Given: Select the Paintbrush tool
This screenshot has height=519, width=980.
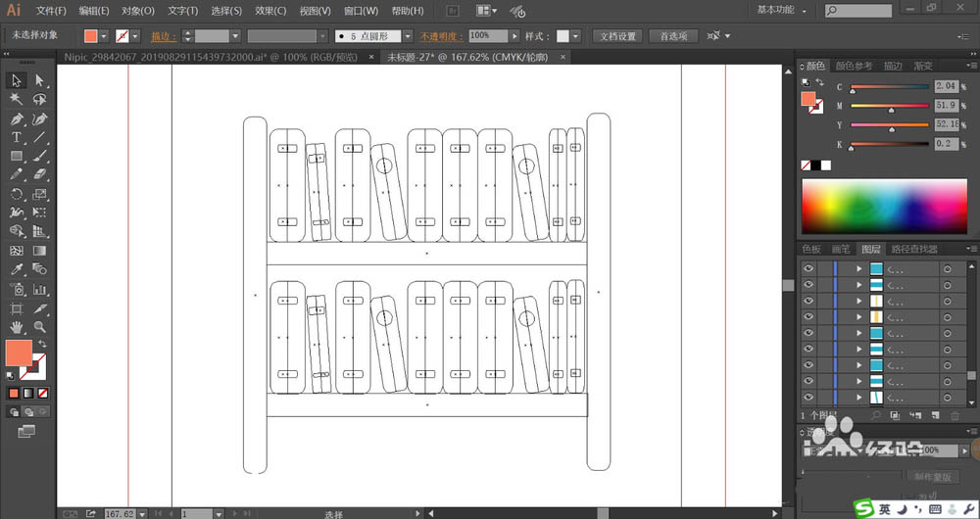Looking at the screenshot, I should pyautogui.click(x=39, y=156).
